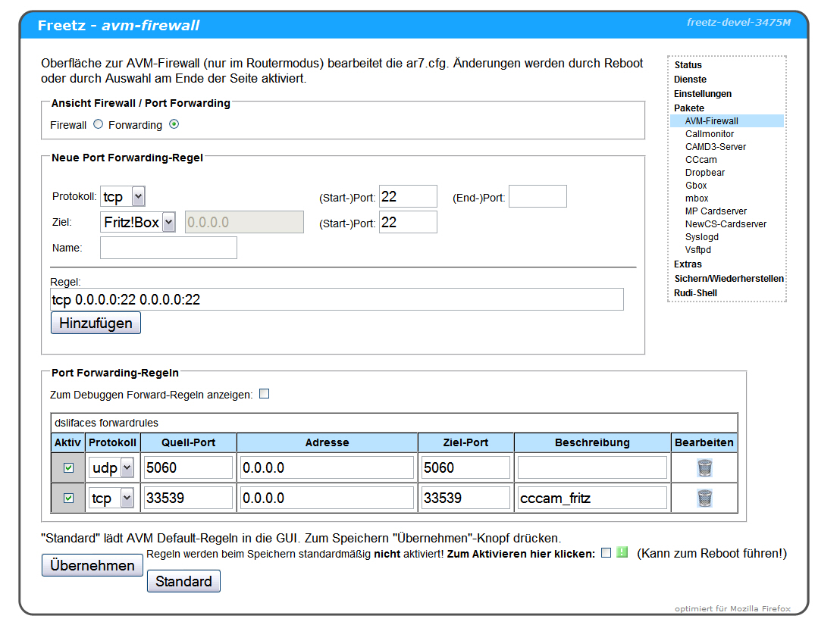The width and height of the screenshot is (840, 625).
Task: Change protocol dropdown in cccam_fritz row
Action: [x=111, y=498]
